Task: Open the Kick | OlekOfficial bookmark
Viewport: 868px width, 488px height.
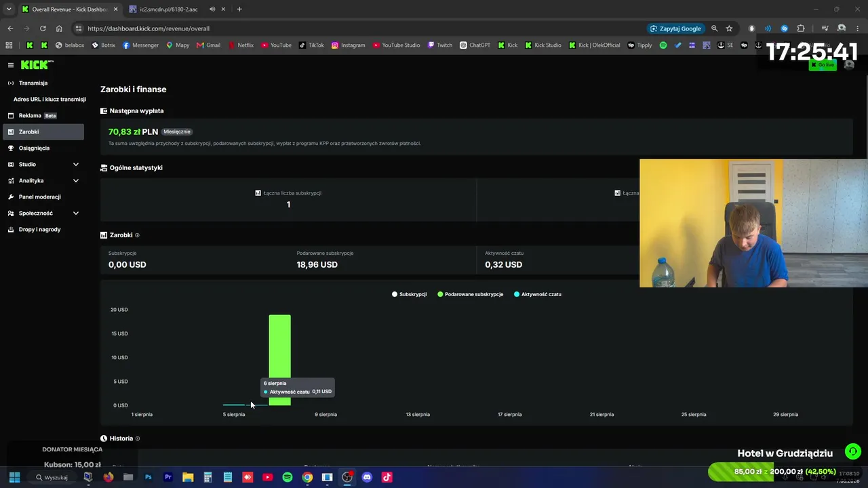Action: pos(595,45)
